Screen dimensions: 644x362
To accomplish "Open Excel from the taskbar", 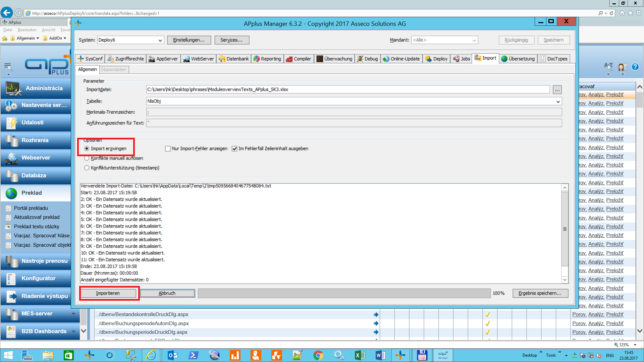I will click(x=360, y=355).
